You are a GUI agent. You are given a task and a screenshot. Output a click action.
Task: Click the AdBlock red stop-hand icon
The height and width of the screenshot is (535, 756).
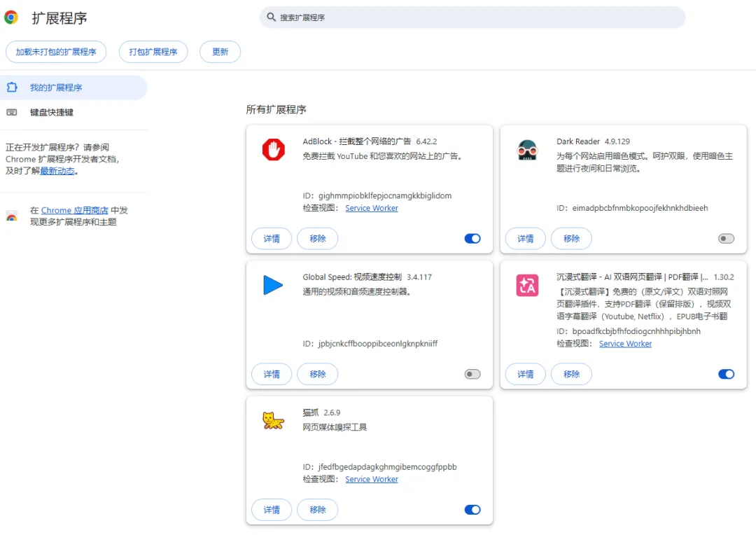pyautogui.click(x=274, y=150)
